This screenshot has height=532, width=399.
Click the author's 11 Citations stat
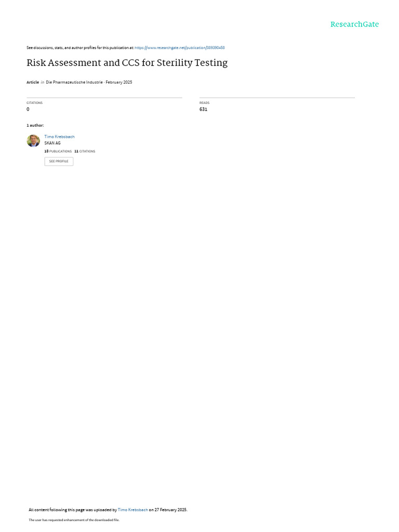point(85,151)
